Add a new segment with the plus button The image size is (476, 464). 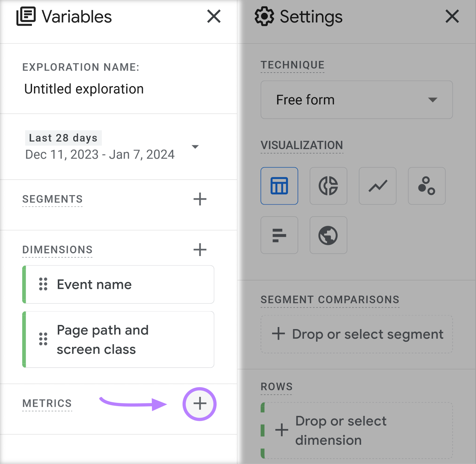[x=200, y=199]
